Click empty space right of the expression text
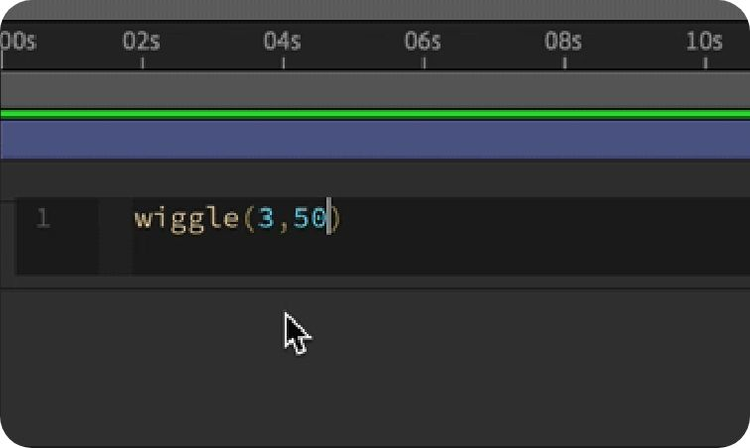The image size is (750, 448). click(x=540, y=219)
